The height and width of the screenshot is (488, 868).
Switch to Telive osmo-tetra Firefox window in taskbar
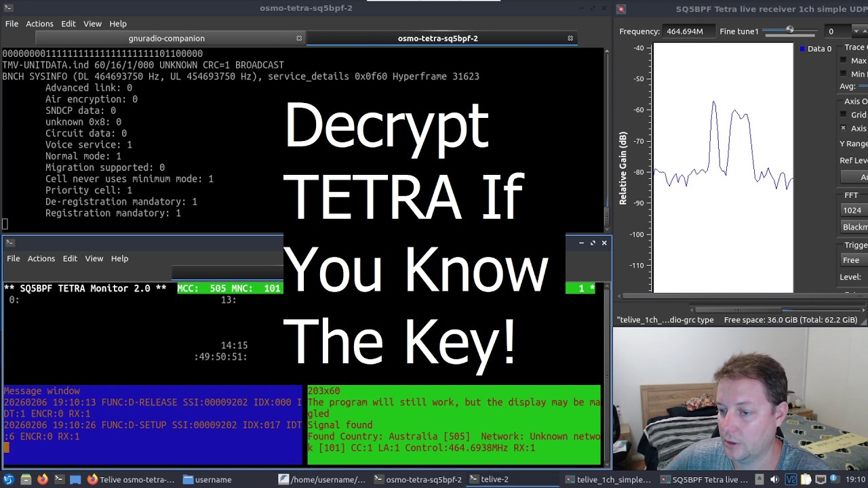(130, 479)
